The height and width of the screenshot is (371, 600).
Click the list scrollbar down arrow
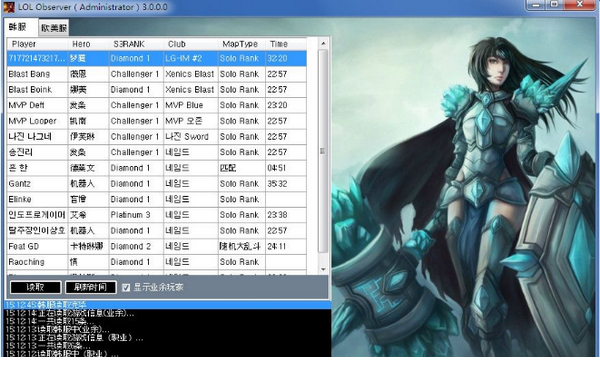323,269
